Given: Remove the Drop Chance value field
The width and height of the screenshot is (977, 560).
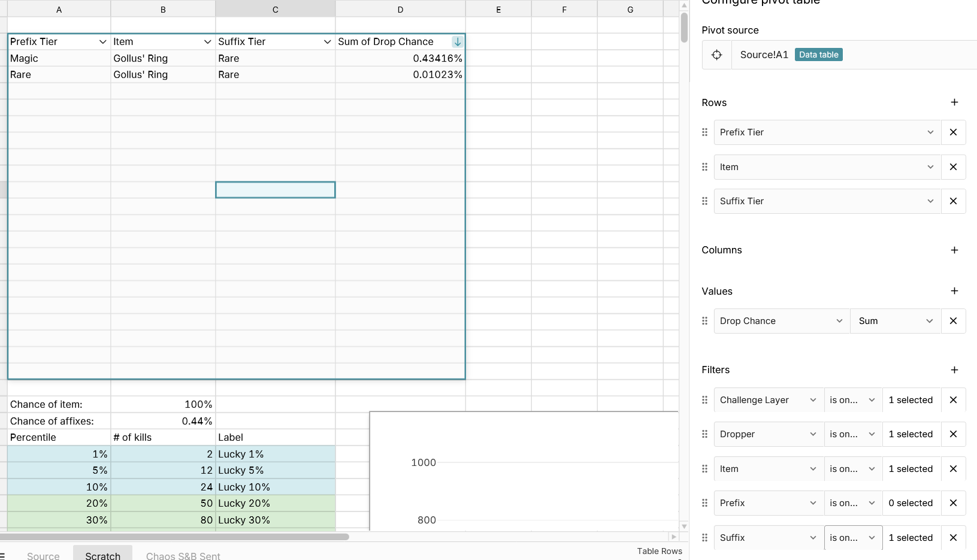Looking at the screenshot, I should 953,321.
